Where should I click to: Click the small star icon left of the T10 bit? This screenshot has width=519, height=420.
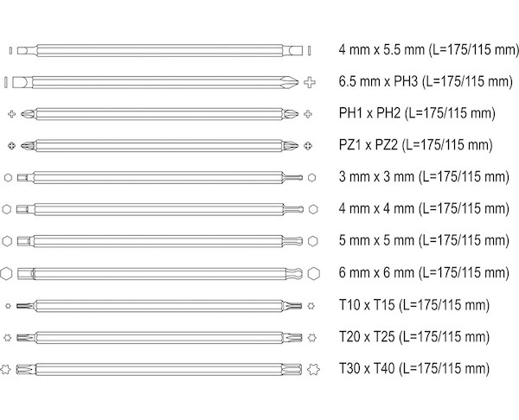point(8,306)
